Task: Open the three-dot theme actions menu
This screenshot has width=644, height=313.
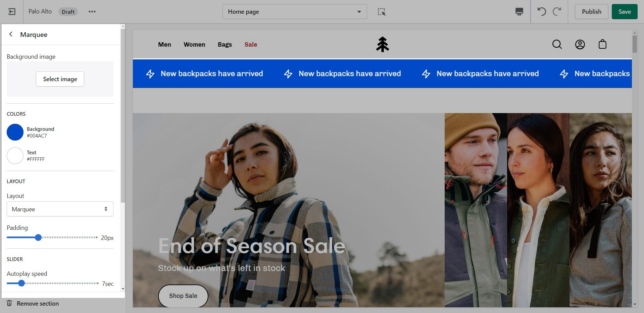Action: pyautogui.click(x=92, y=12)
